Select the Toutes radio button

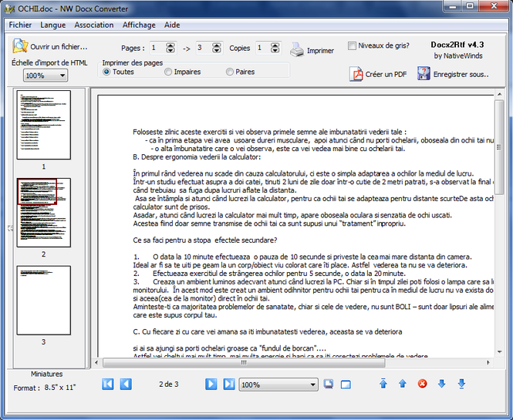tap(106, 72)
